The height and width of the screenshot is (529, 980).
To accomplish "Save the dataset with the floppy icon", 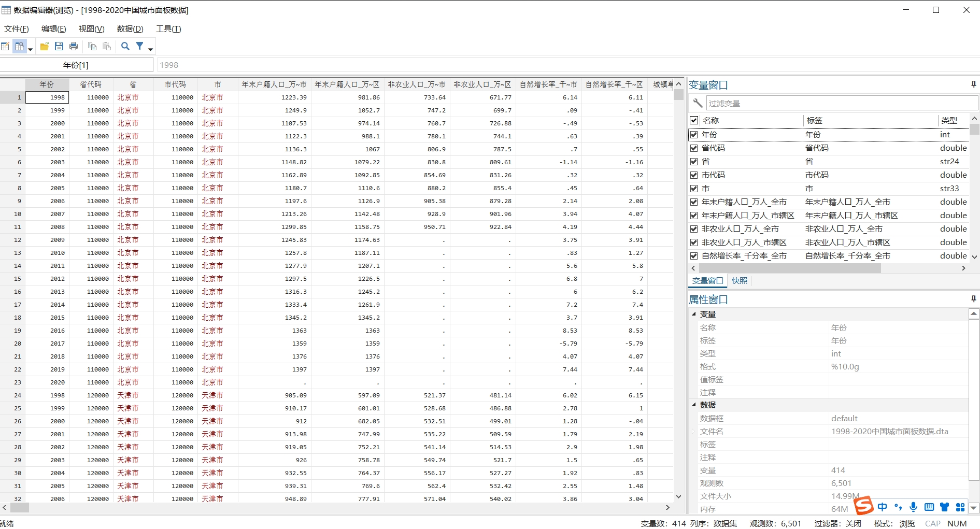I will point(59,47).
